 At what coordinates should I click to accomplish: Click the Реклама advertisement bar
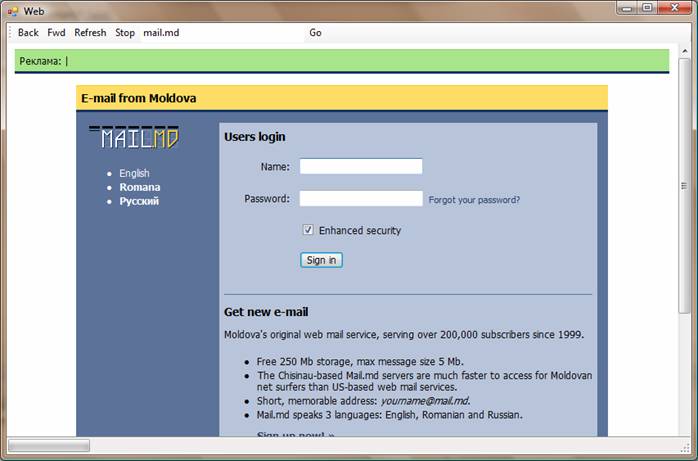point(342,61)
